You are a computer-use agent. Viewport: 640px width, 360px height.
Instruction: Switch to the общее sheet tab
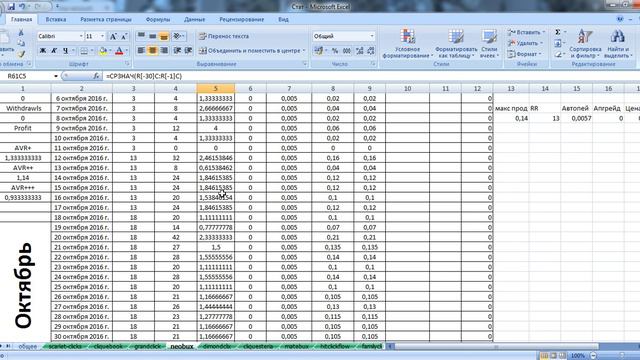point(28,346)
